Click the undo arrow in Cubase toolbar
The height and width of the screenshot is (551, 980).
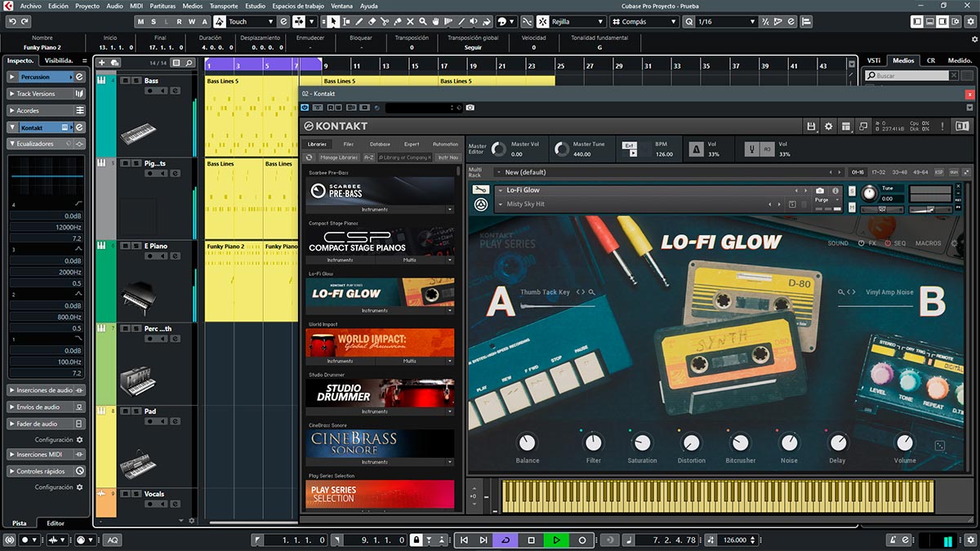pos(13,21)
